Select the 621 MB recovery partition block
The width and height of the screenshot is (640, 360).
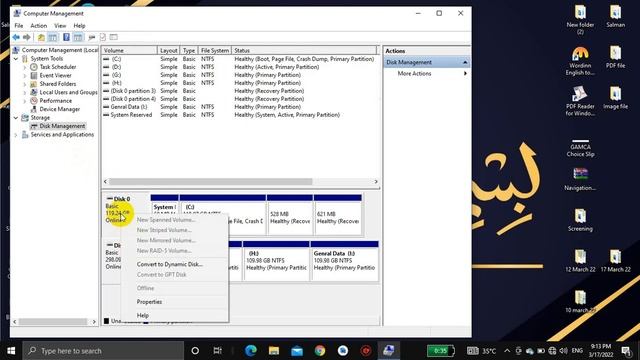[338, 215]
